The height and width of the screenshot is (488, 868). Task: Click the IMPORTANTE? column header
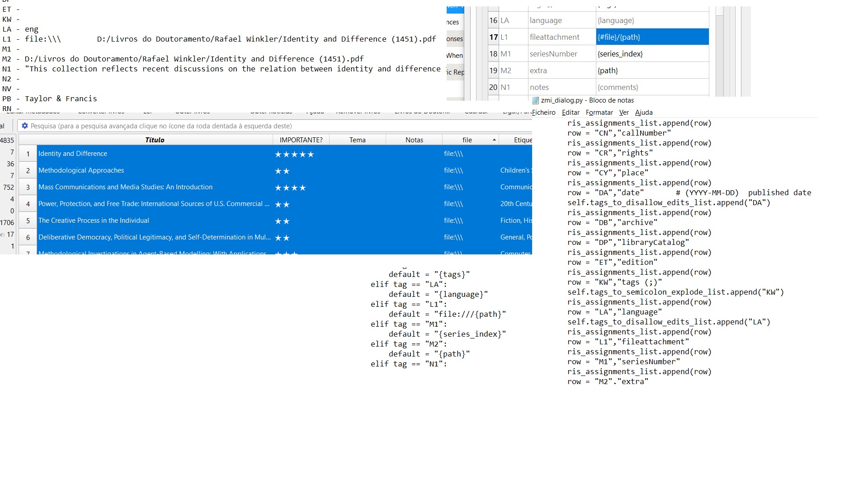(x=301, y=140)
